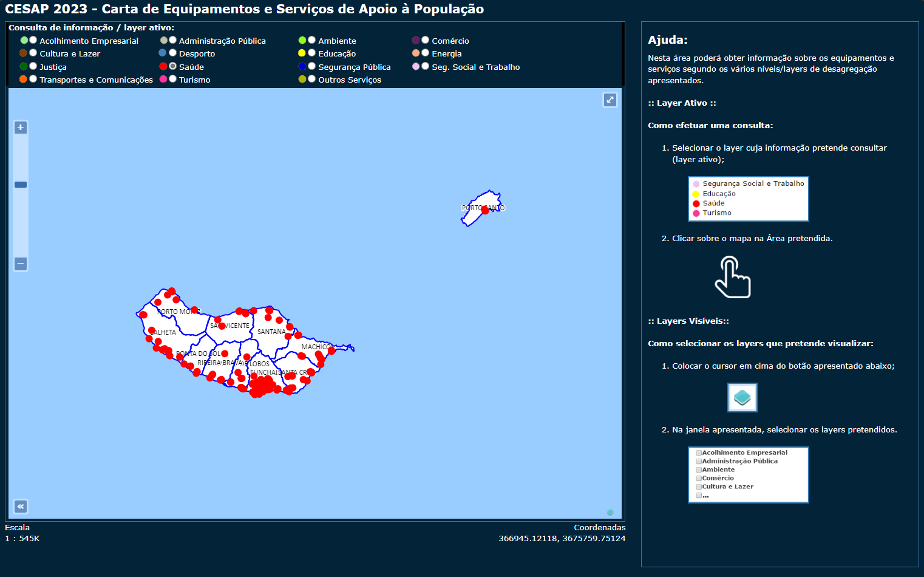This screenshot has width=924, height=577.
Task: Select the Educação layer radio button
Action: click(x=311, y=53)
